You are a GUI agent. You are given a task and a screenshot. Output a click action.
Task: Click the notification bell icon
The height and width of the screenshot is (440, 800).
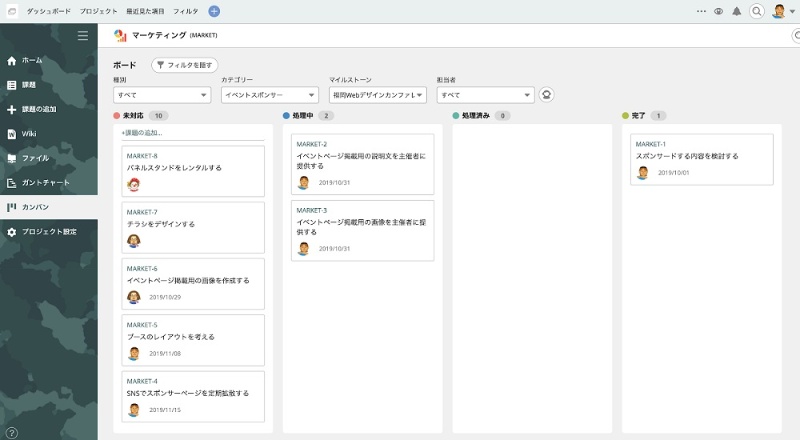737,11
